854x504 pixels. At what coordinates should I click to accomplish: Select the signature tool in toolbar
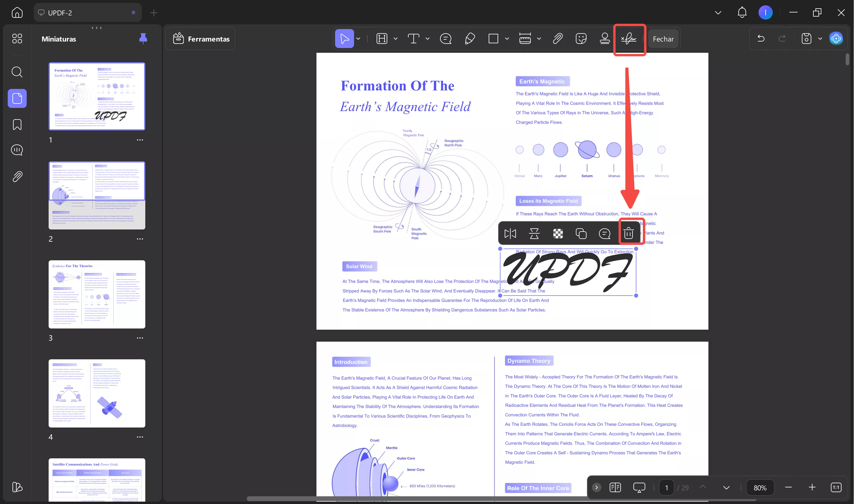629,39
